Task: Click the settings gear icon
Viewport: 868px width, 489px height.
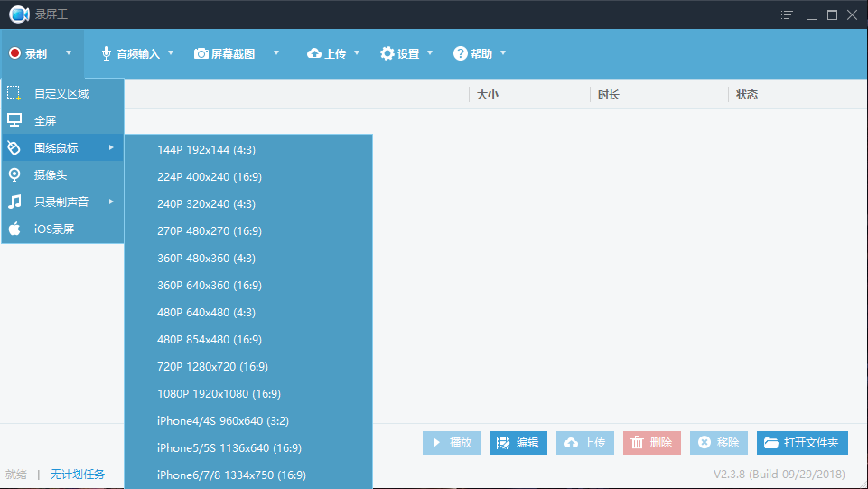Action: [387, 54]
